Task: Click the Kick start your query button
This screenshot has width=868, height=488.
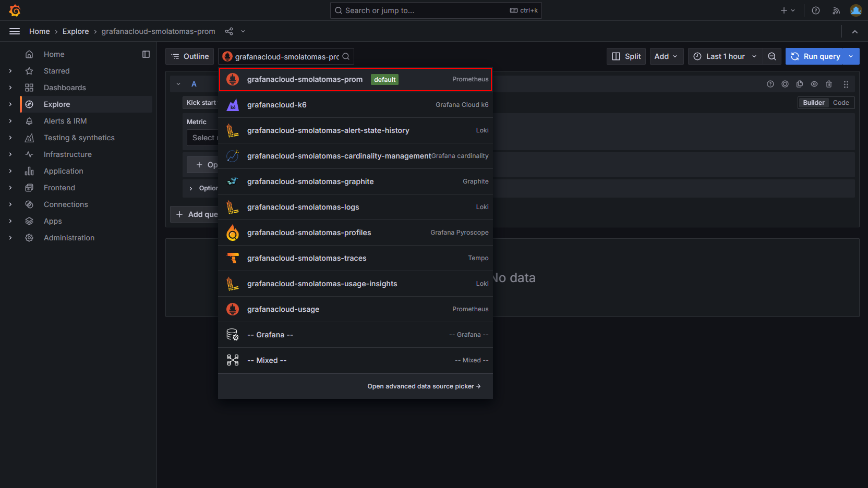Action: [201, 103]
